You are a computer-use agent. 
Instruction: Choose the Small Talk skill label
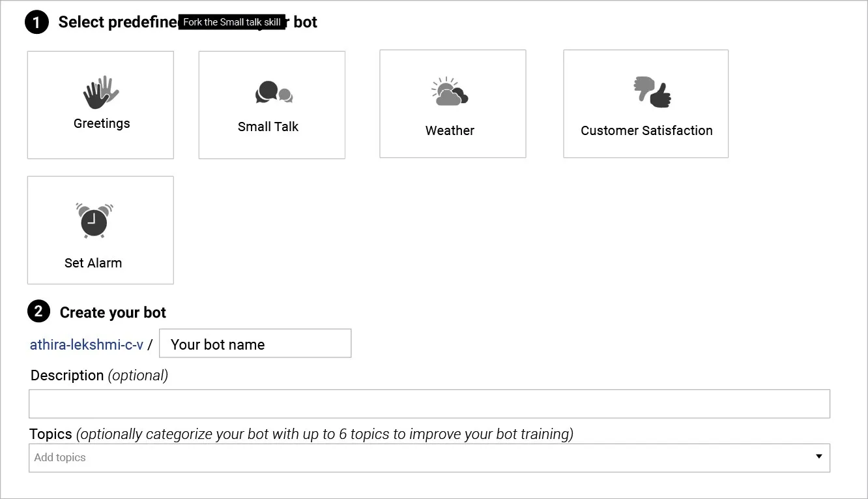click(x=268, y=127)
